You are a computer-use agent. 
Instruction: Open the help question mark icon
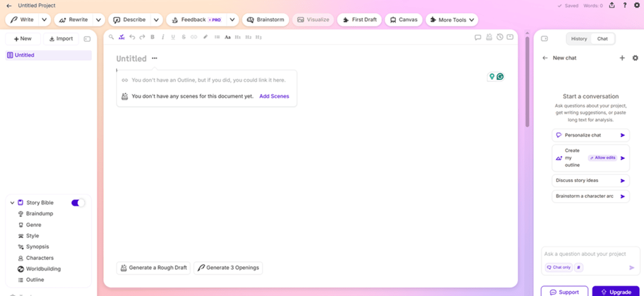click(625, 5)
